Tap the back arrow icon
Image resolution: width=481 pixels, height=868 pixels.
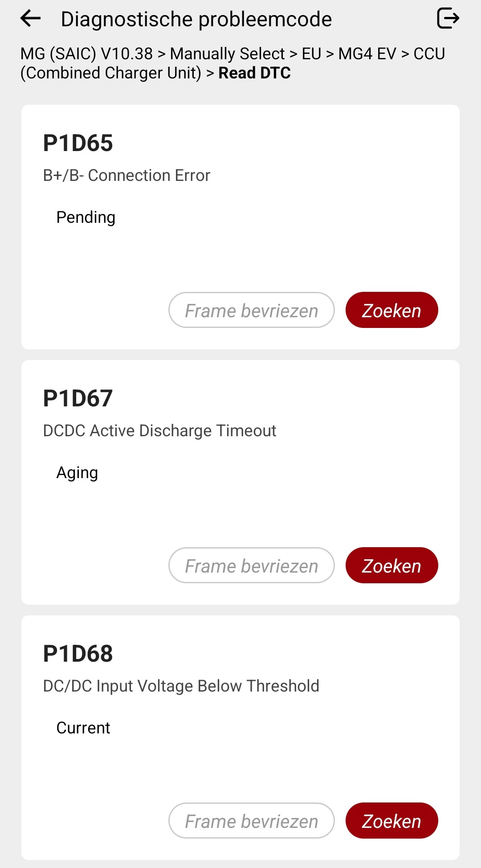(31, 19)
